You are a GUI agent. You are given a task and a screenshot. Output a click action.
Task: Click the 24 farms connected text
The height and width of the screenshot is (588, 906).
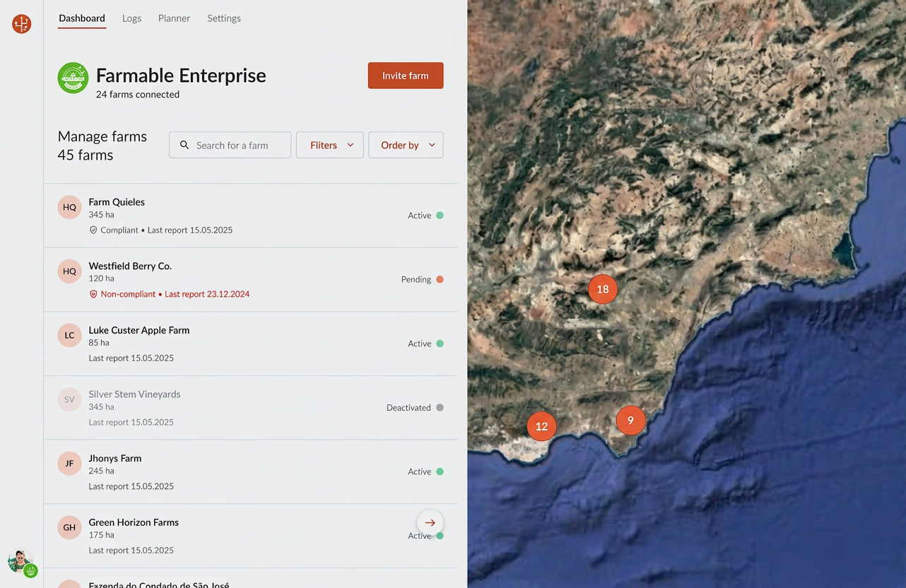click(138, 95)
